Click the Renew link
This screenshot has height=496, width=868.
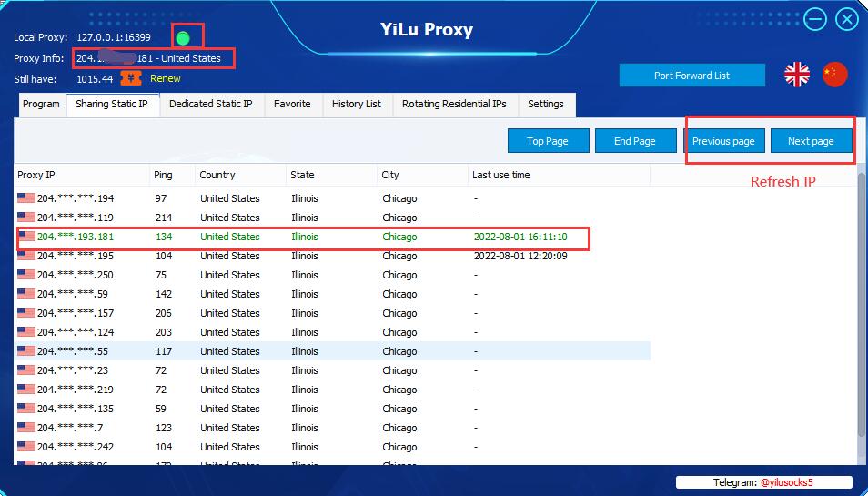(x=166, y=78)
